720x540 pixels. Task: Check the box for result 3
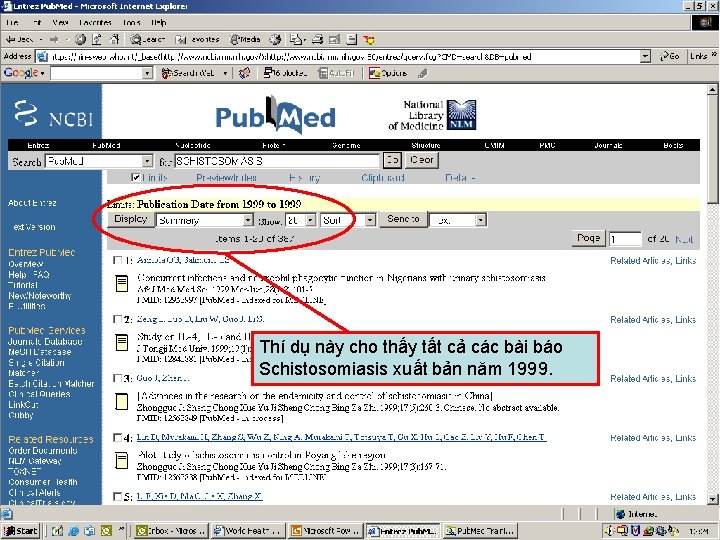coord(118,378)
